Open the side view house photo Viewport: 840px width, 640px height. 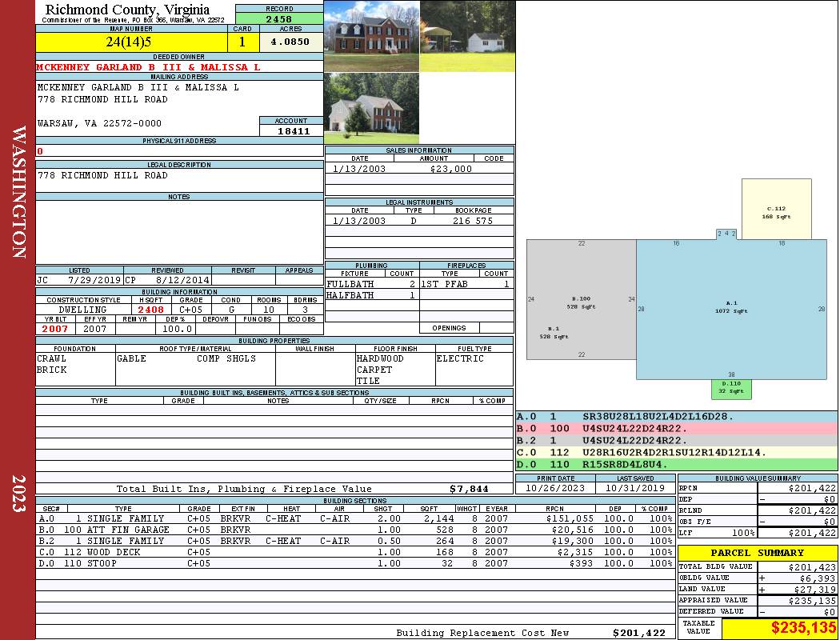click(x=371, y=108)
